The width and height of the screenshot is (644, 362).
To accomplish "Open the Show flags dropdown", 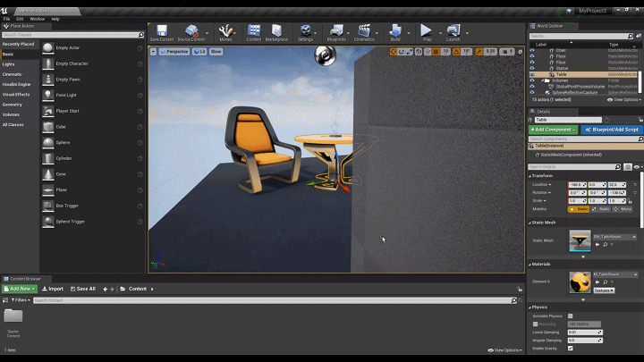I will [x=216, y=52].
